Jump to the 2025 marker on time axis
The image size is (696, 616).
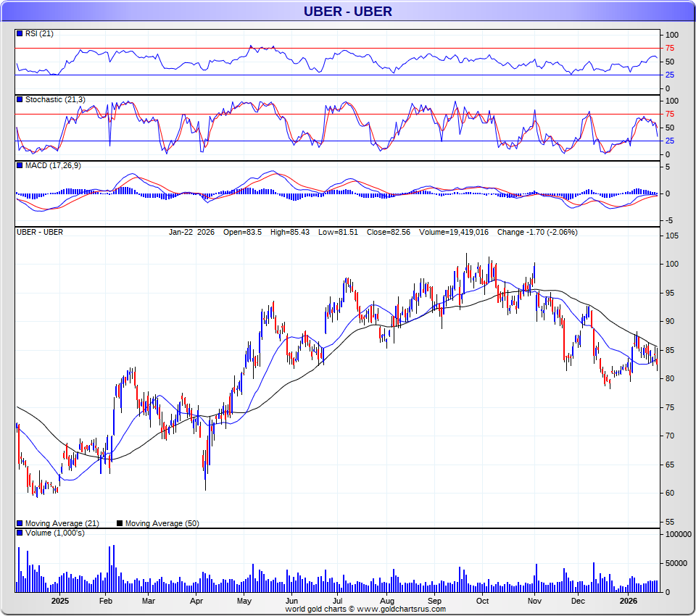60,601
